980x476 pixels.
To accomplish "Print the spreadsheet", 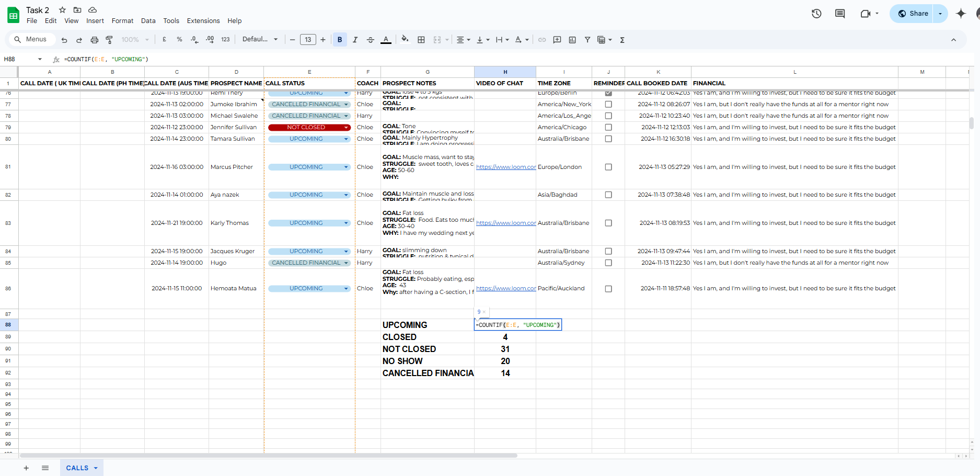I will pos(95,40).
